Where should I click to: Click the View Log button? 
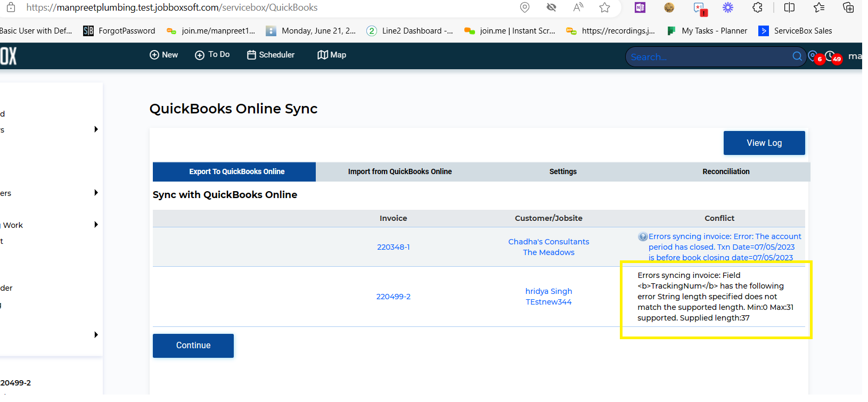click(x=764, y=143)
